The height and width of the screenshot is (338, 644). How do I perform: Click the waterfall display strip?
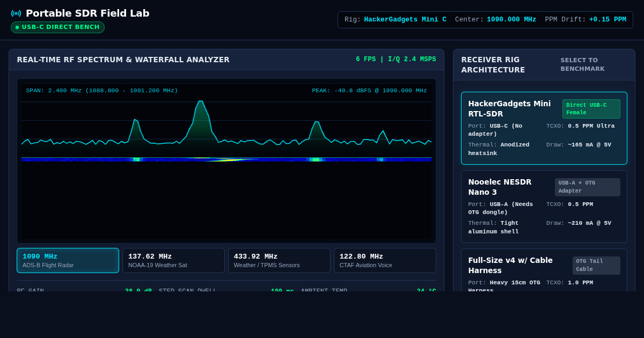click(x=226, y=159)
